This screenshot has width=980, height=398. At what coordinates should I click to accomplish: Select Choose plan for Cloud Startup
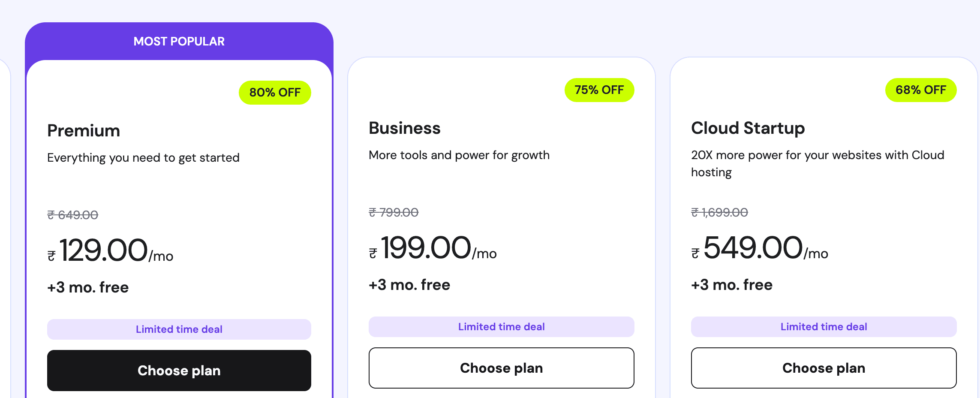coord(824,368)
